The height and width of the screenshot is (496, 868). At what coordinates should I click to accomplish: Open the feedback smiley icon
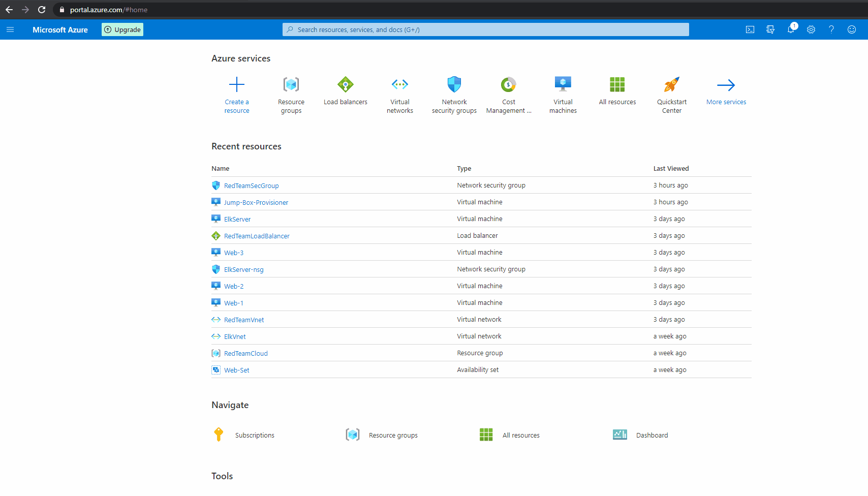click(852, 29)
